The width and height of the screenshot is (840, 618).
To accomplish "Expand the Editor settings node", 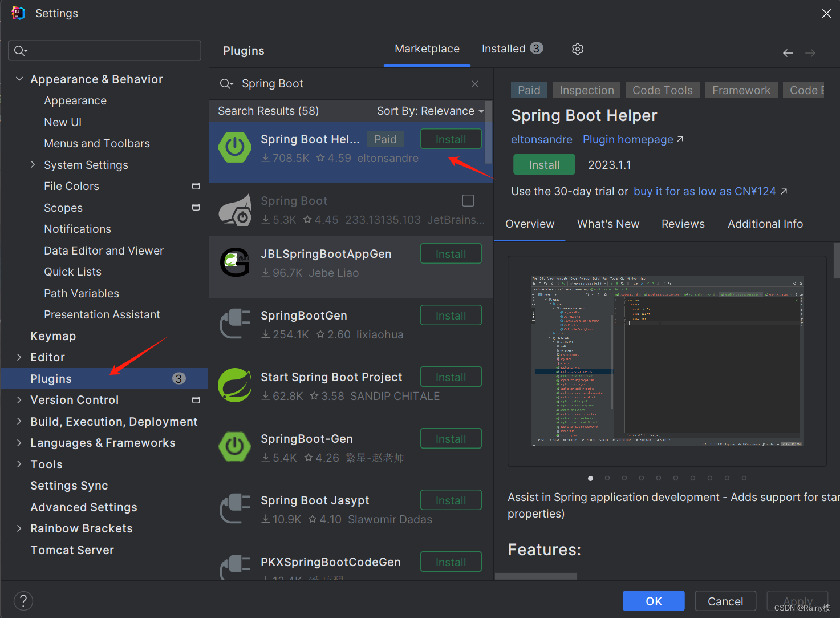I will point(19,357).
